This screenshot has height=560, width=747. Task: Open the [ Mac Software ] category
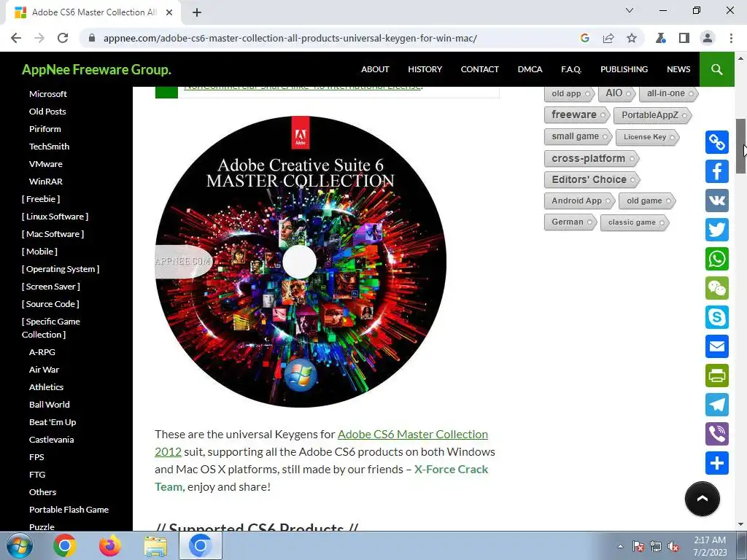tap(53, 234)
